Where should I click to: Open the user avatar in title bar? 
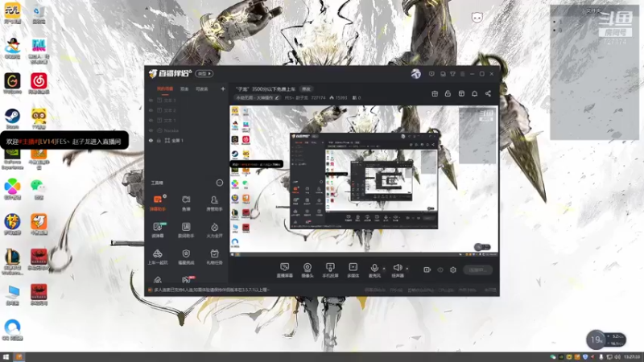pos(415,74)
